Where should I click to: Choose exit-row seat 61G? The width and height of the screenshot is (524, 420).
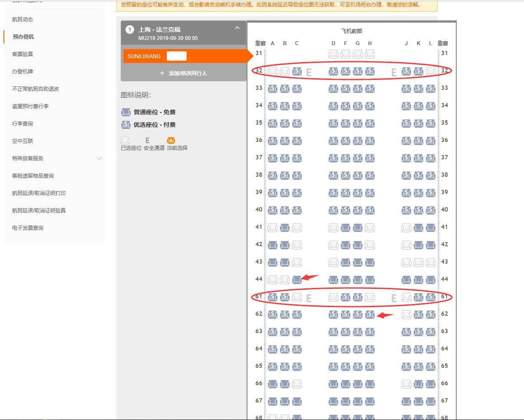358,297
